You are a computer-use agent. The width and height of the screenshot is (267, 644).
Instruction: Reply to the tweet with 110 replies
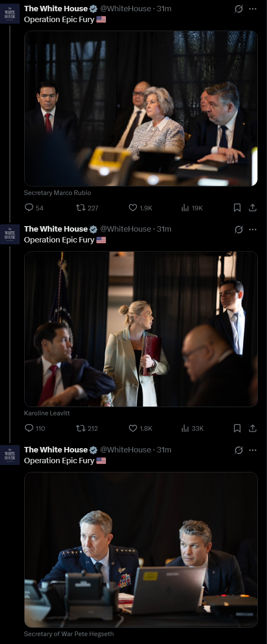point(29,428)
